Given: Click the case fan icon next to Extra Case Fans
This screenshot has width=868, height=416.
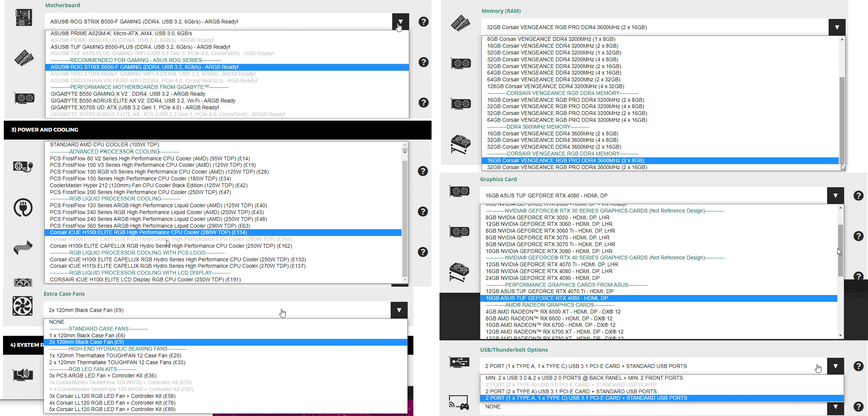Looking at the screenshot, I should (x=22, y=306).
